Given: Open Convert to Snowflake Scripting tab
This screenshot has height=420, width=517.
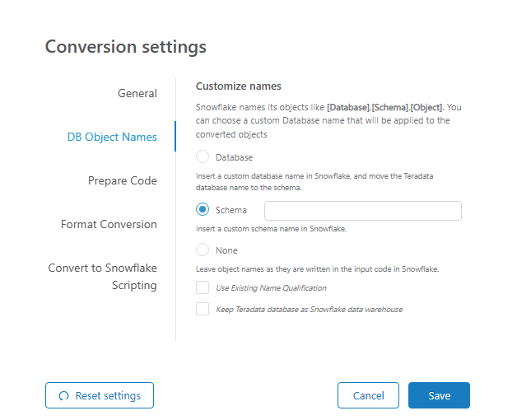Looking at the screenshot, I should (x=103, y=277).
